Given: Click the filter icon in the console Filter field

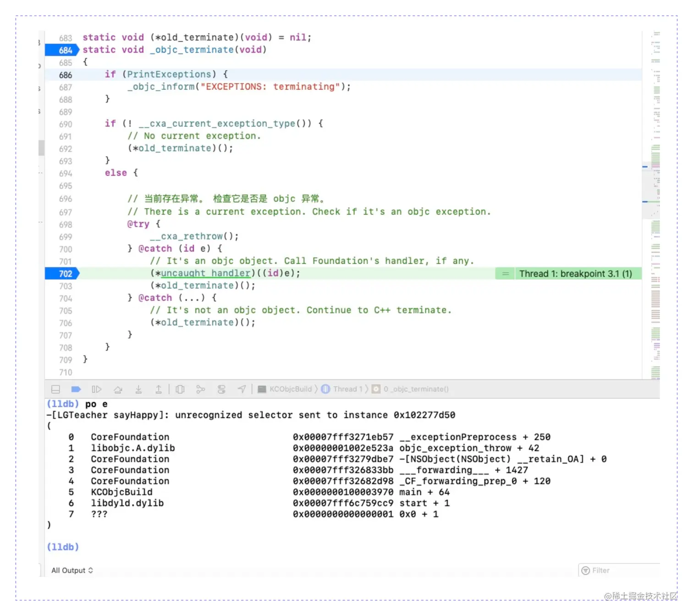Looking at the screenshot, I should coord(585,570).
